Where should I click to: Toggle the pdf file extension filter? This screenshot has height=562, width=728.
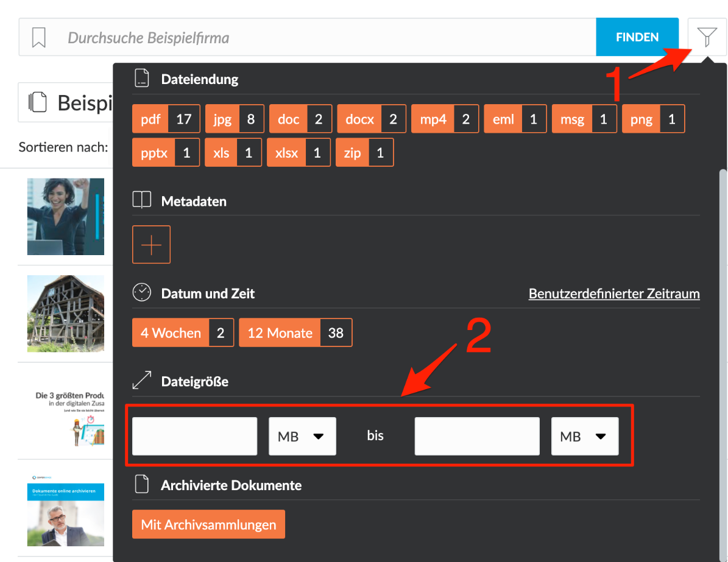[166, 119]
